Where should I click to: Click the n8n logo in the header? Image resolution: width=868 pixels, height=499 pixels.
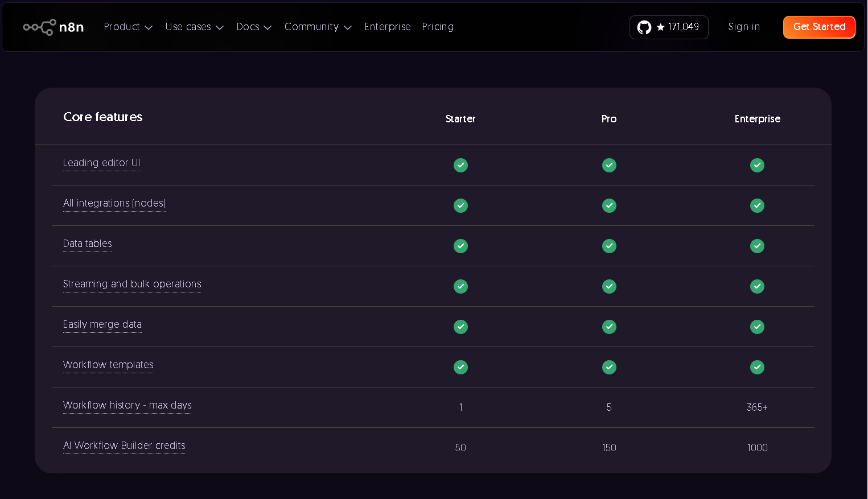click(54, 27)
